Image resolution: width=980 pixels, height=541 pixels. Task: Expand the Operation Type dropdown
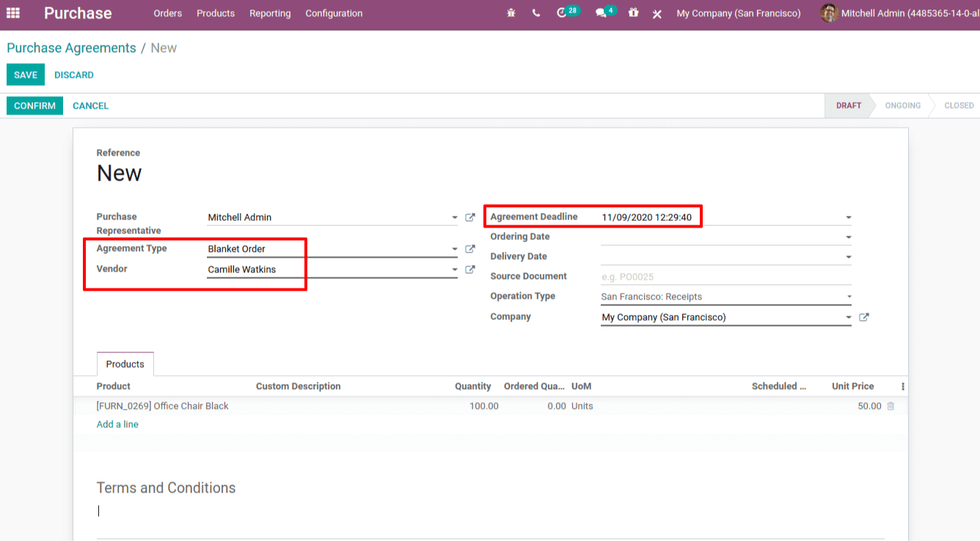click(x=849, y=297)
